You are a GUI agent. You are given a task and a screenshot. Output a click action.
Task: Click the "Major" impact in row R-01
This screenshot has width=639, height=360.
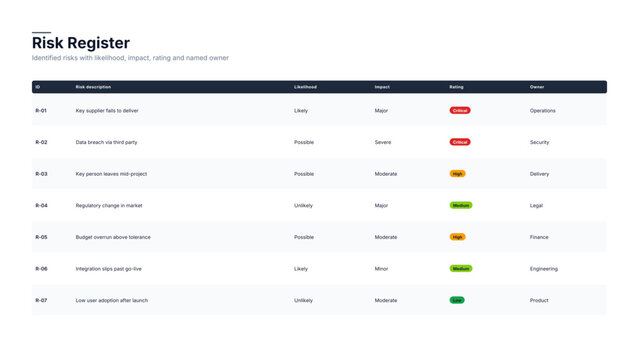(x=381, y=110)
